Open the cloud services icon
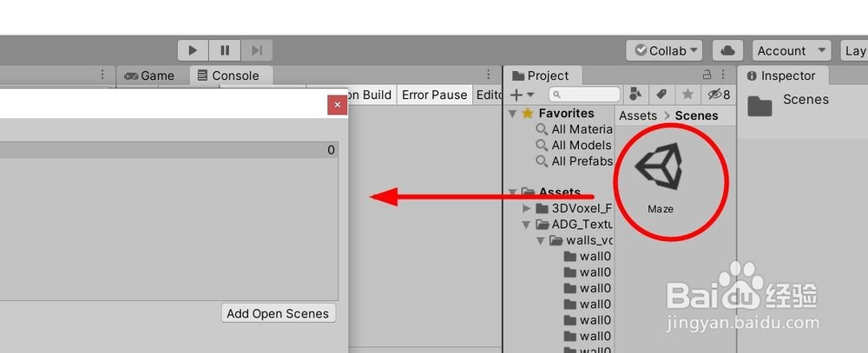This screenshot has height=353, width=868. point(727,50)
